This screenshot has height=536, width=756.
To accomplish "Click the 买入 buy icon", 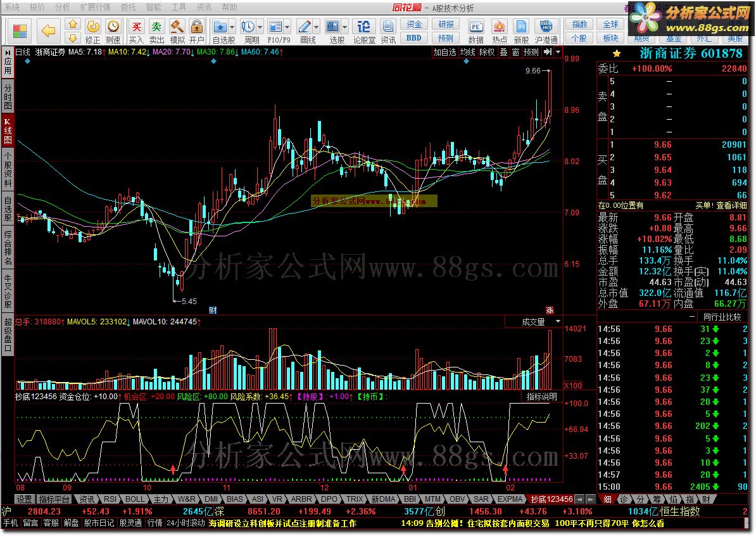I will tap(136, 32).
